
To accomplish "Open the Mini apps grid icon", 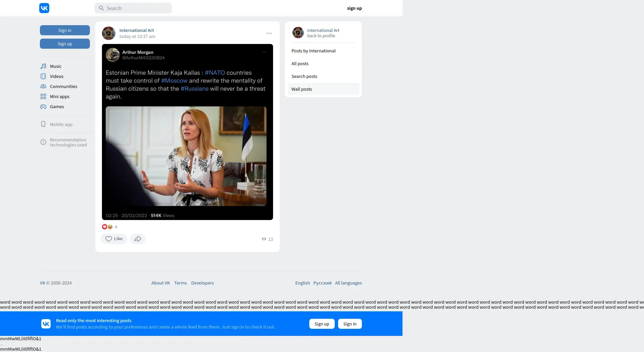I will (x=43, y=96).
